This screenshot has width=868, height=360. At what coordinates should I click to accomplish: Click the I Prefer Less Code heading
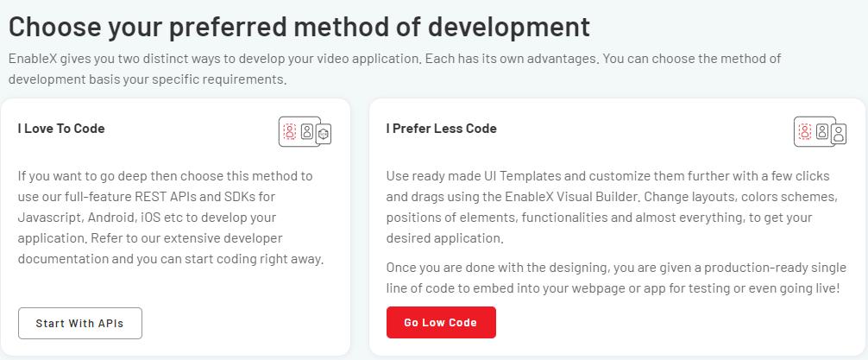[x=441, y=129]
